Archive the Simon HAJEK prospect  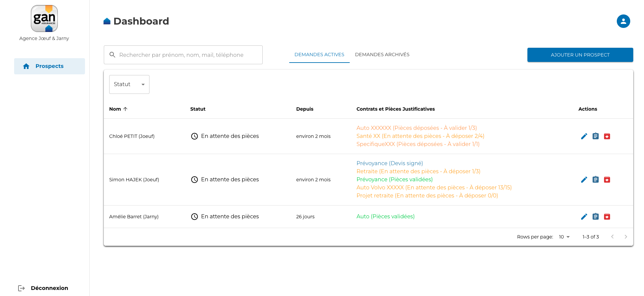click(x=607, y=180)
